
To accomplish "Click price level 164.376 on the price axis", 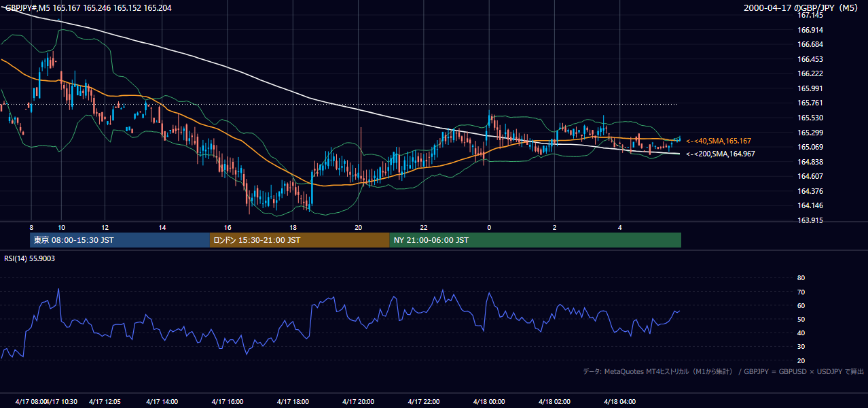I will point(810,191).
